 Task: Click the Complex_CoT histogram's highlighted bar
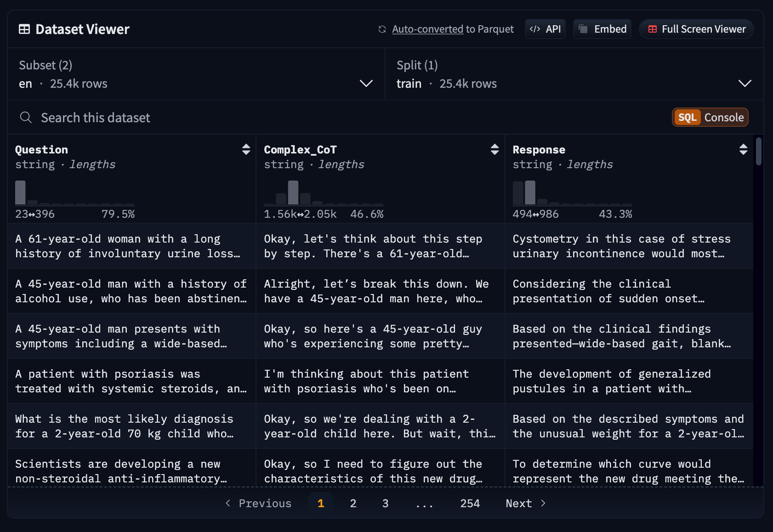[293, 193]
